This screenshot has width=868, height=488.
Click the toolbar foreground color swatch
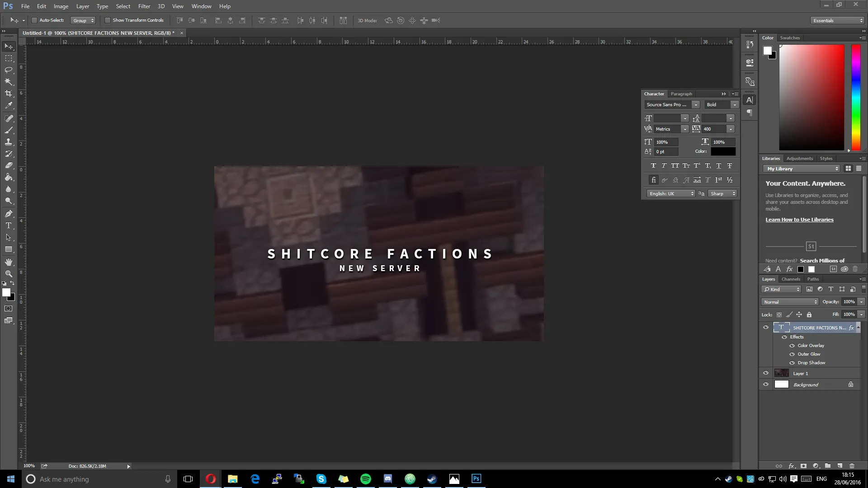pyautogui.click(x=6, y=293)
